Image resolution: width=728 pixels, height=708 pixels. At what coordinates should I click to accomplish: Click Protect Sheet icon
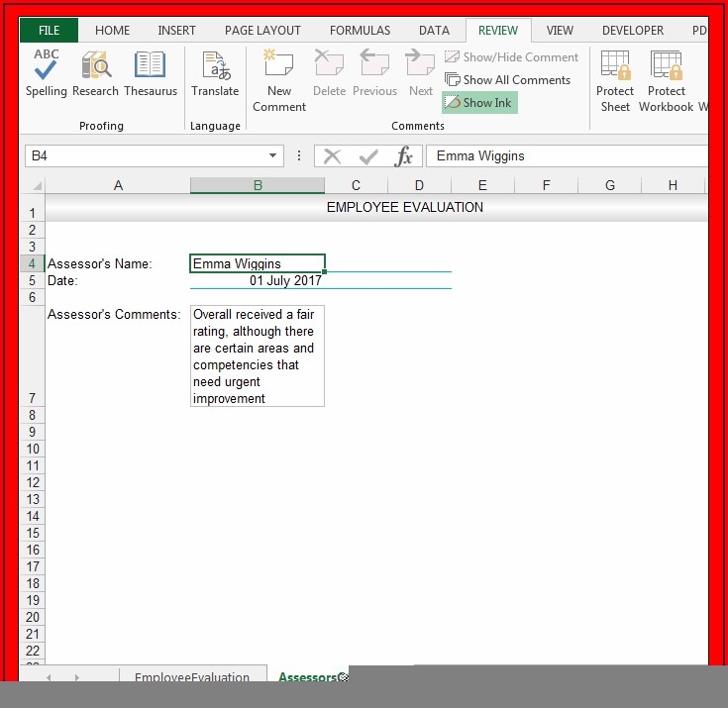(x=615, y=79)
